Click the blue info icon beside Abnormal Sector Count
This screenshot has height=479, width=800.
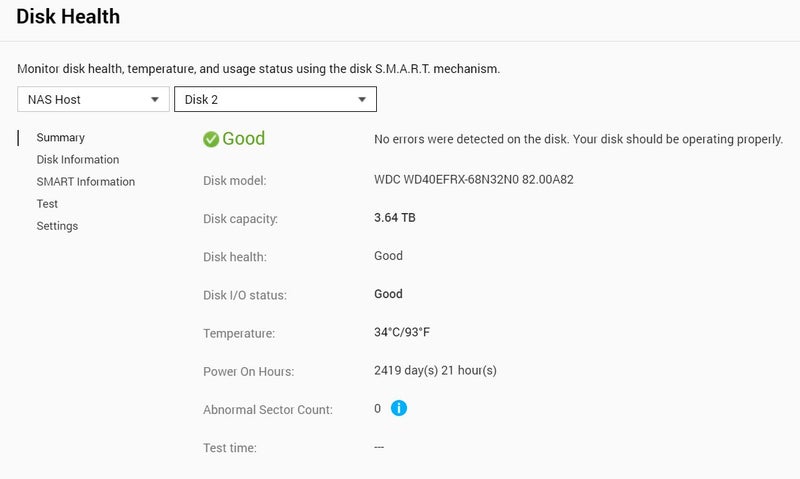(399, 409)
